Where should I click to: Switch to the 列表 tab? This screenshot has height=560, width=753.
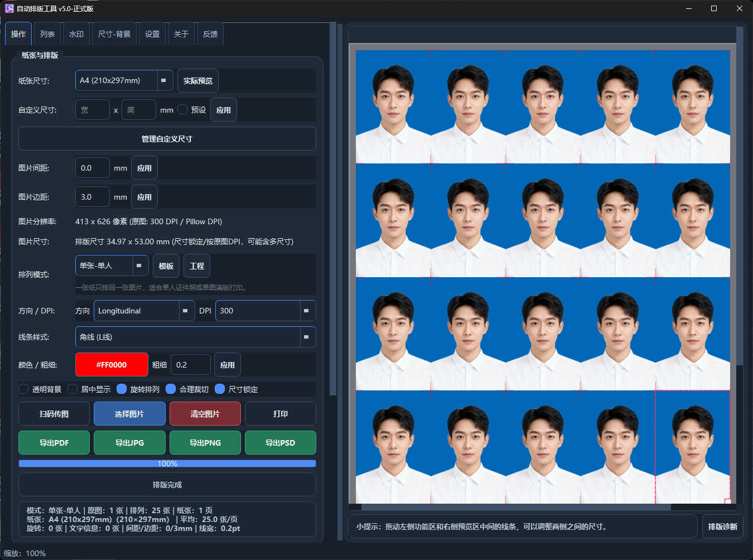(x=47, y=34)
